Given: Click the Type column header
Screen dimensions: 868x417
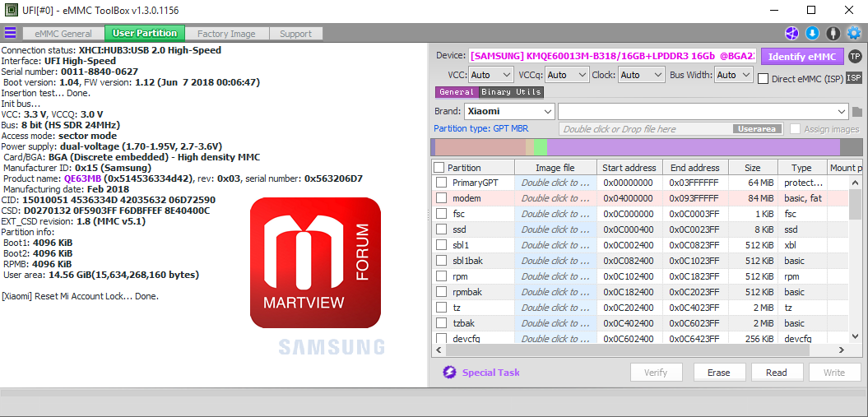Looking at the screenshot, I should [x=801, y=168].
